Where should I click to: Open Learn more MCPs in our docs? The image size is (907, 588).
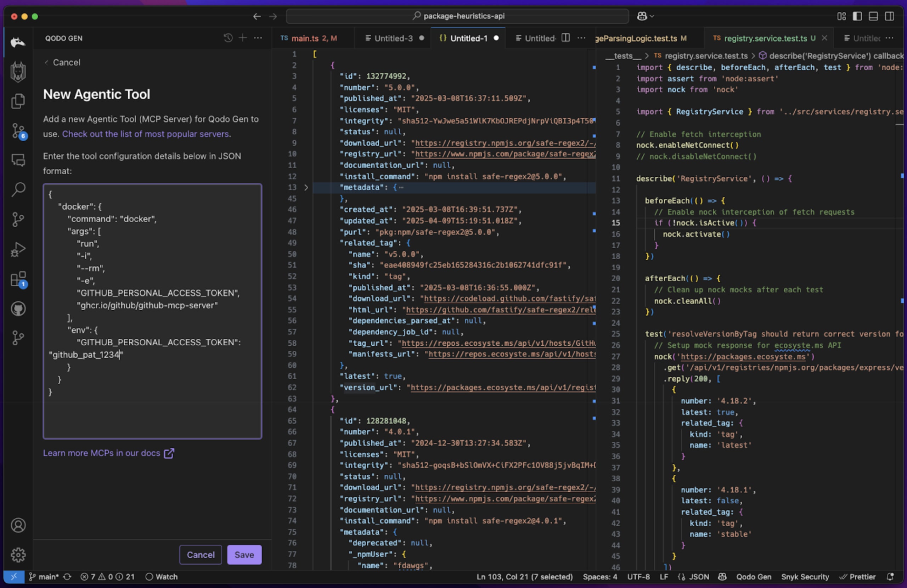[x=109, y=453]
